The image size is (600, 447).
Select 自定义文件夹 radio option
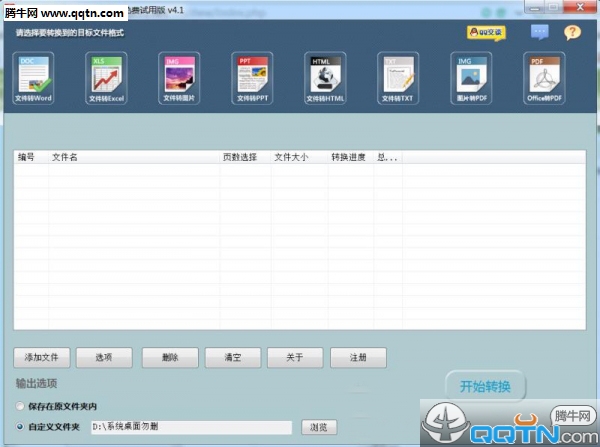tap(21, 427)
